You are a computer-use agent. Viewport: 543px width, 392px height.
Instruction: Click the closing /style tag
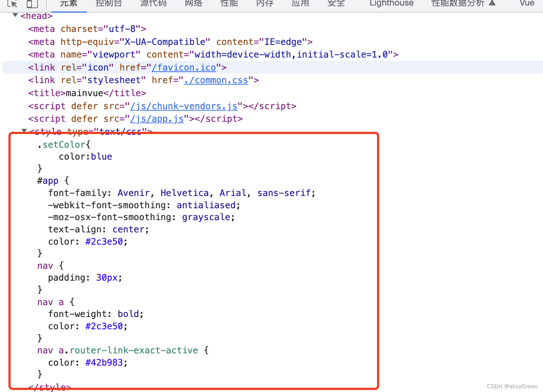[x=50, y=387]
